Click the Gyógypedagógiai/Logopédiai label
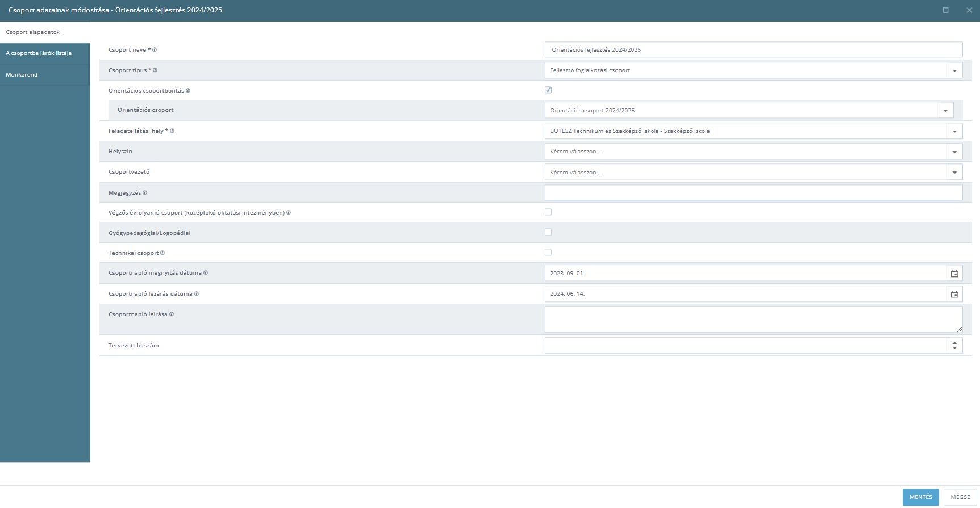Screen dimensions: 980x508 pyautogui.click(x=149, y=233)
